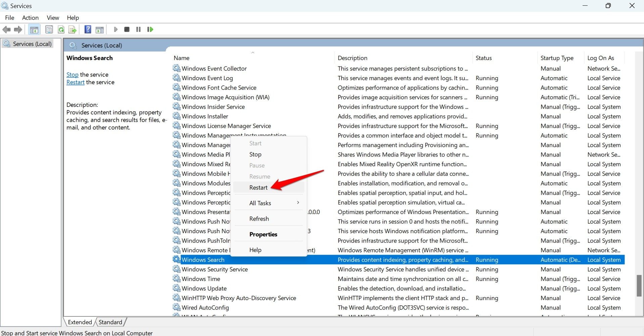644x336 pixels.
Task: Expand the All Tasks submenu
Action: [x=268, y=203]
